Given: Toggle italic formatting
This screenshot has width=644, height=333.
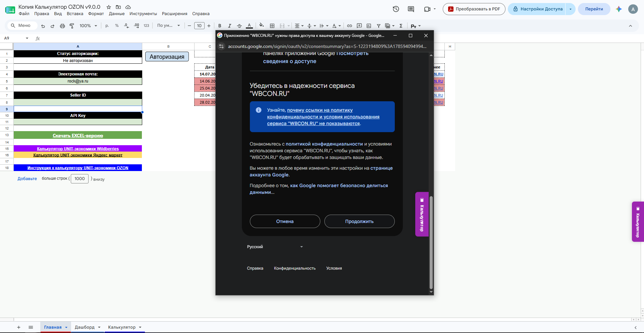Looking at the screenshot, I should pos(229,26).
